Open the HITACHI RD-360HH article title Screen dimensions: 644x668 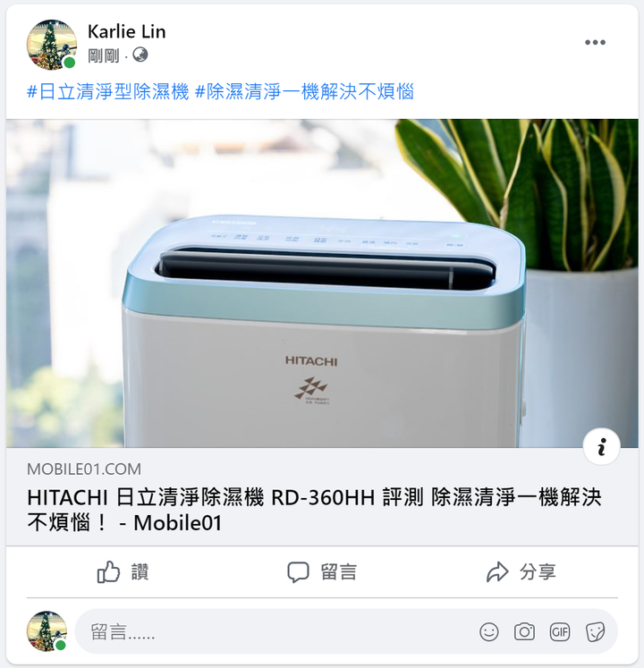[x=314, y=510]
